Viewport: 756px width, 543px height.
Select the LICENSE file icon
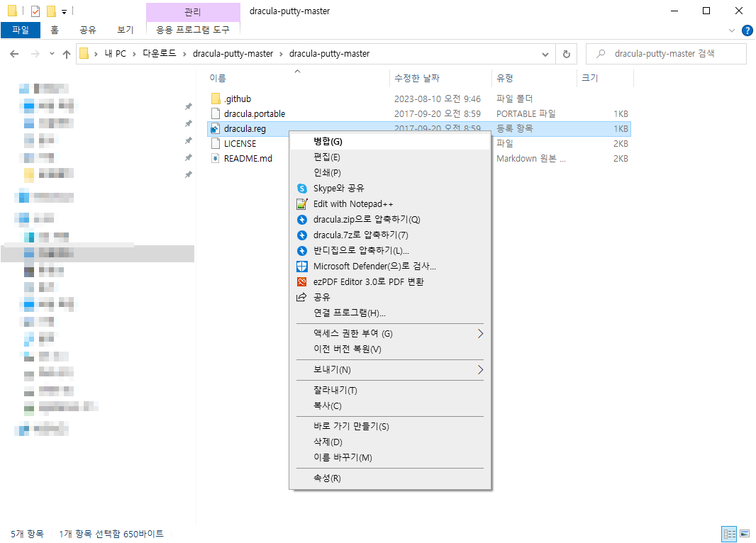[216, 144]
